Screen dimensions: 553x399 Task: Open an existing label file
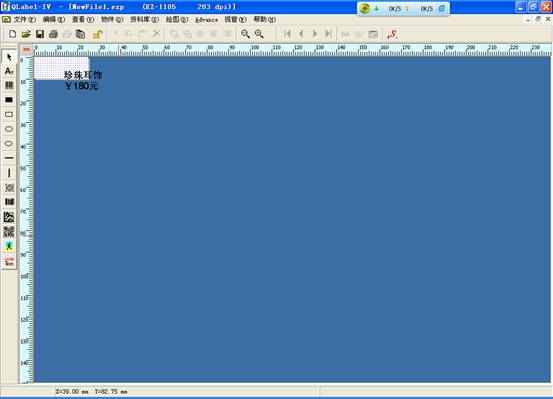26,34
